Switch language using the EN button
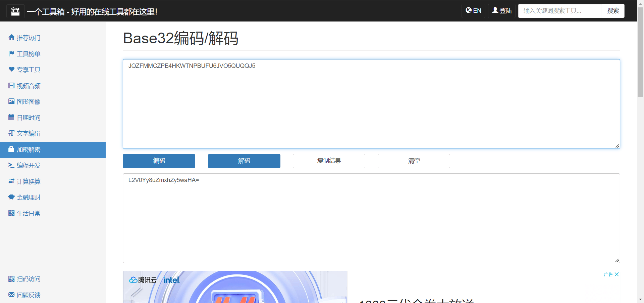Screen dimensions: 644x303 coord(473,11)
